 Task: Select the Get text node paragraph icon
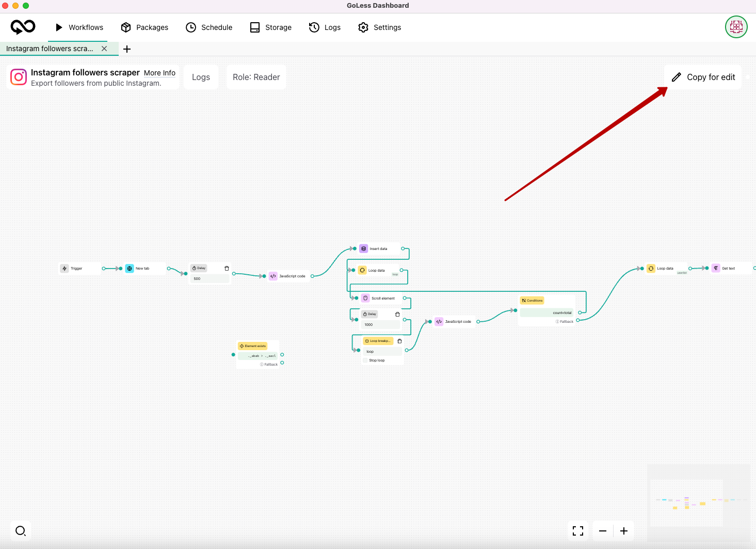716,269
